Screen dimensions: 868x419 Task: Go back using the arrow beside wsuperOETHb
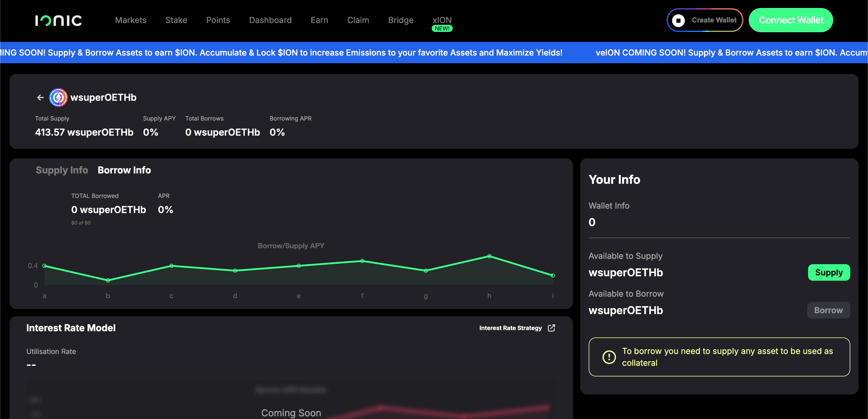pyautogui.click(x=40, y=98)
